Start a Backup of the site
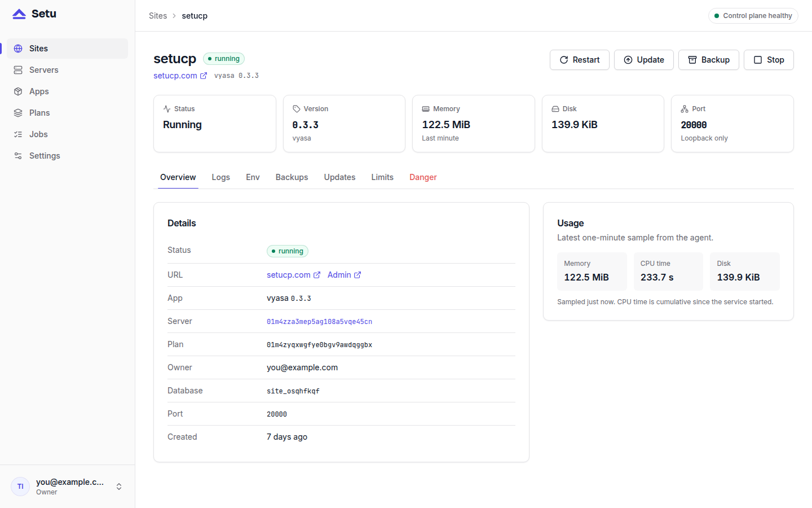The height and width of the screenshot is (508, 812). point(709,60)
